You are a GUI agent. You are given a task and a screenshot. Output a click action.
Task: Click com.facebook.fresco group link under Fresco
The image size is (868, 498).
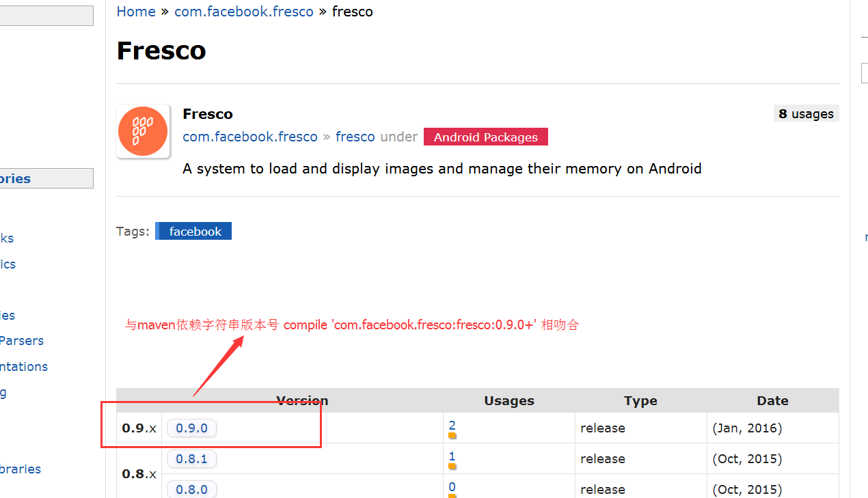[250, 137]
